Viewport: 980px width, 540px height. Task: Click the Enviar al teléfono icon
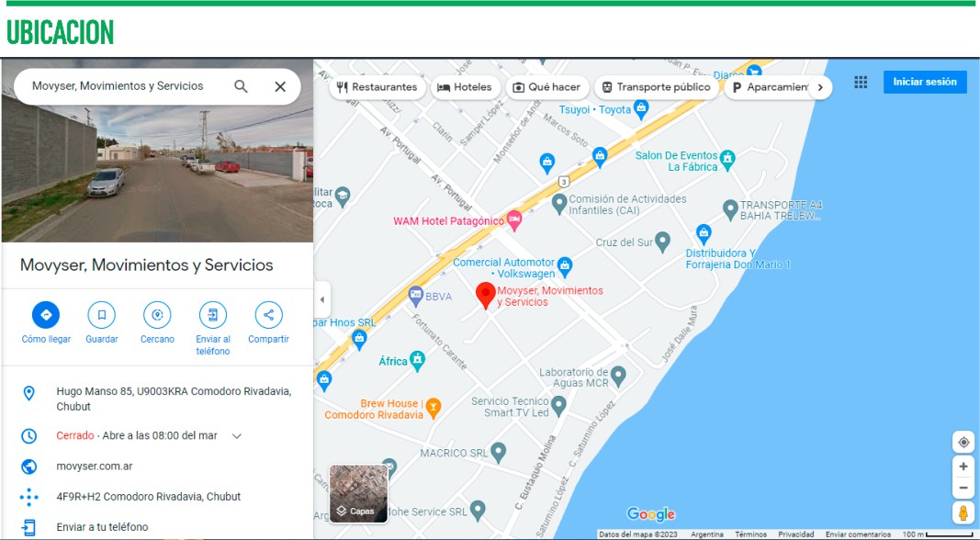tap(213, 315)
